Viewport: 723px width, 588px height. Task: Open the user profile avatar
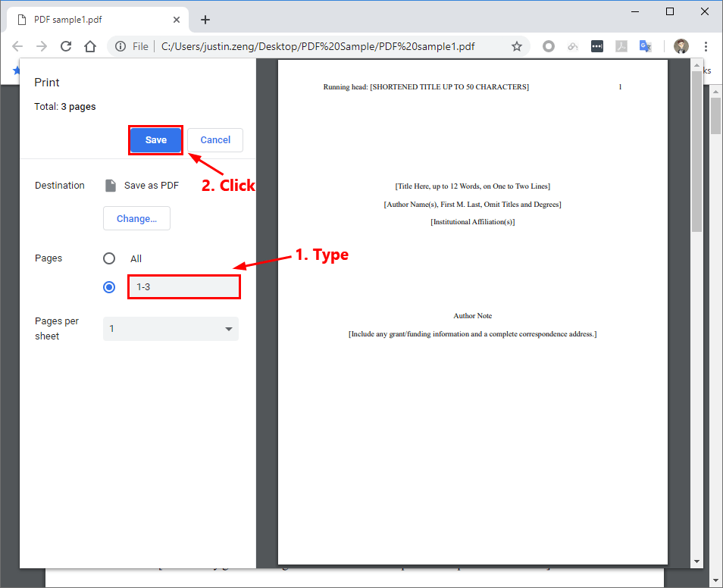tap(681, 46)
